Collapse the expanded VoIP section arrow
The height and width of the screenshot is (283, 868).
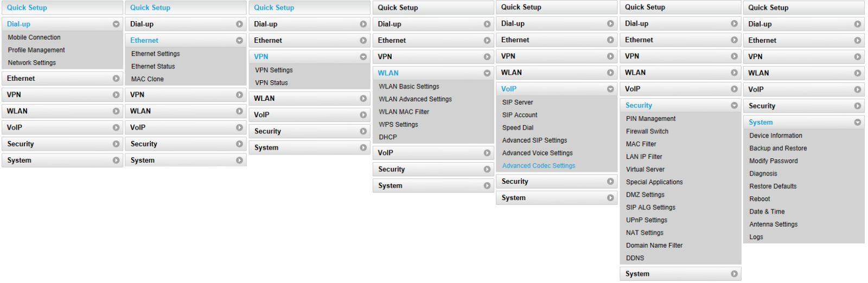(x=610, y=89)
